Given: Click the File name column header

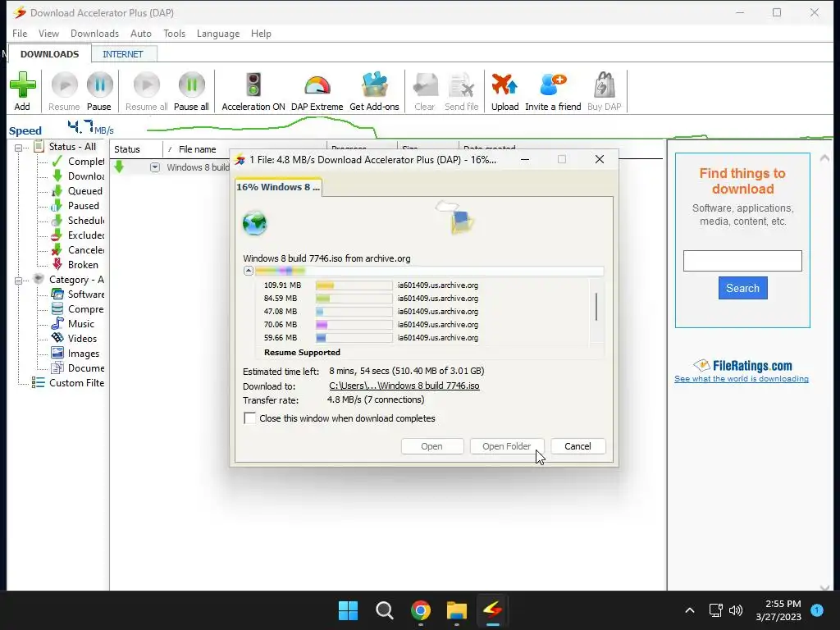Looking at the screenshot, I should point(197,149).
